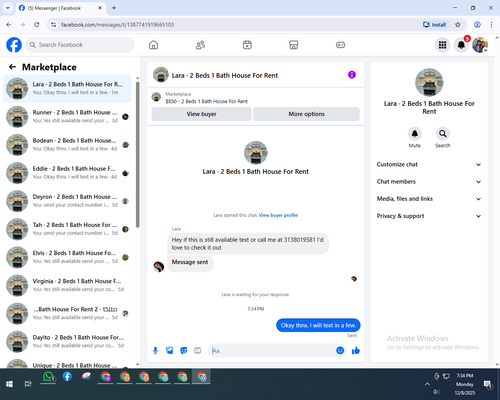This screenshot has width=500, height=400.
Task: Open the Runner conversation
Action: pyautogui.click(x=67, y=117)
